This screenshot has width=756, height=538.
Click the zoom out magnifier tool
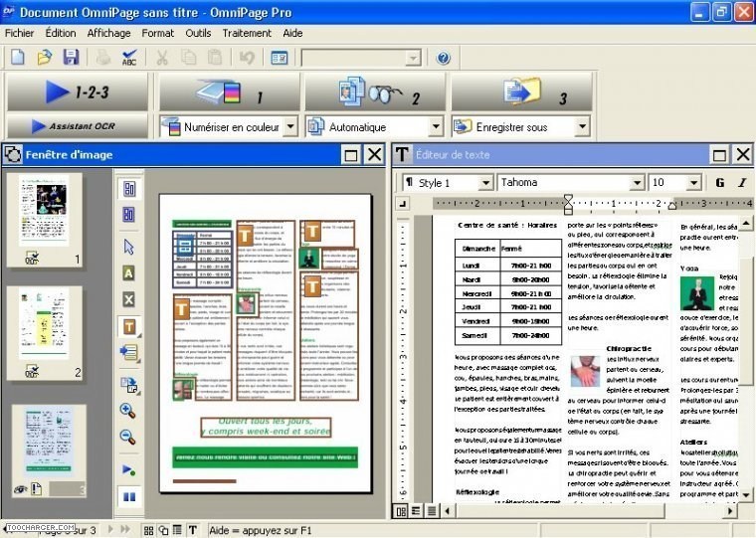point(127,437)
